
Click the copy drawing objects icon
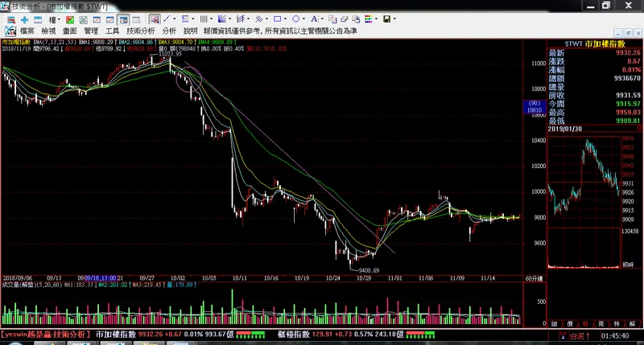332,19
